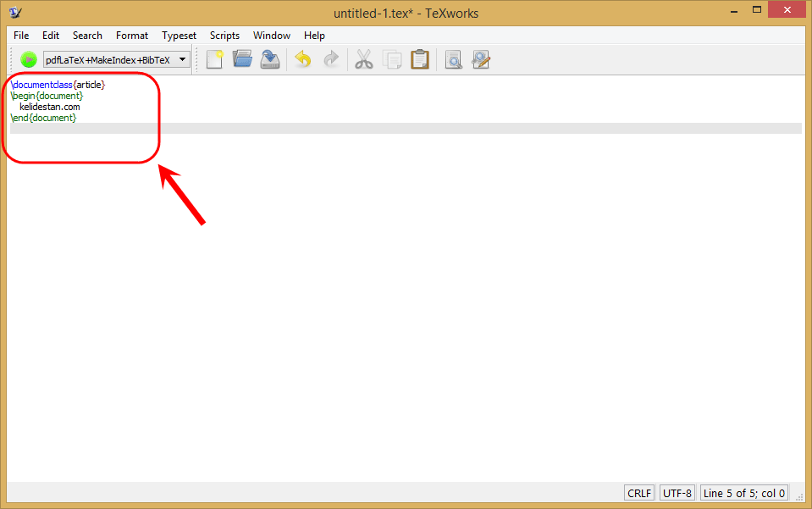Paste using the clipboard icon
The image size is (812, 509).
420,59
